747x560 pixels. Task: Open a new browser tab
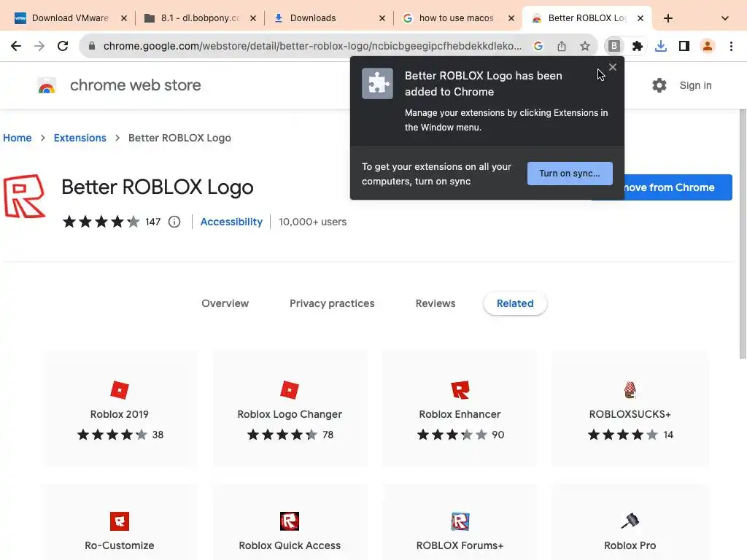pyautogui.click(x=668, y=18)
